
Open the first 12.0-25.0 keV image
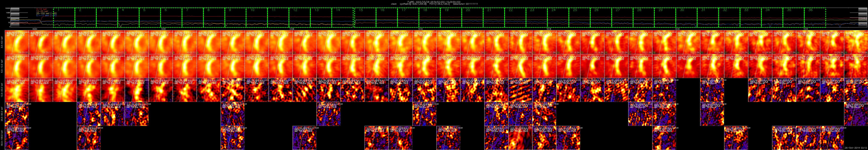(x=17, y=90)
